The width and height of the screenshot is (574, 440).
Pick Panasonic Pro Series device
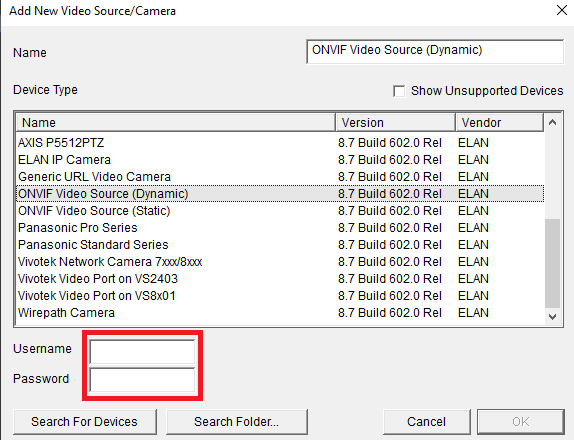point(280,228)
